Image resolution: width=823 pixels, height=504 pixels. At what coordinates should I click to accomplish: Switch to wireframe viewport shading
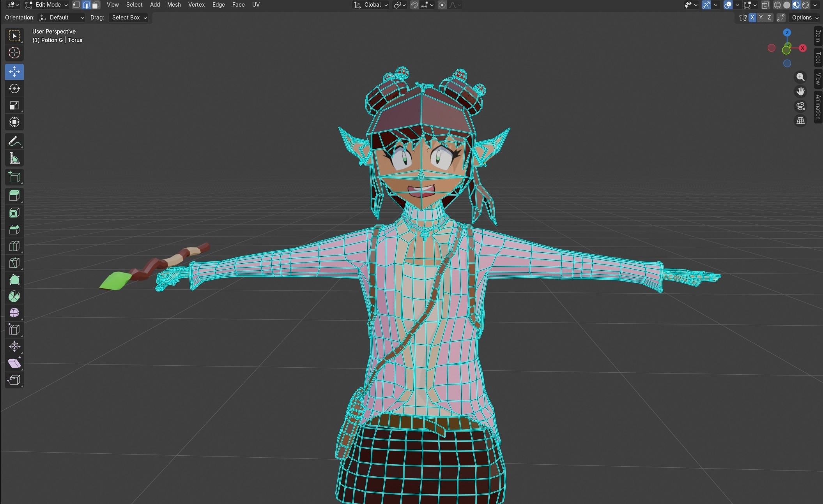[x=777, y=5]
